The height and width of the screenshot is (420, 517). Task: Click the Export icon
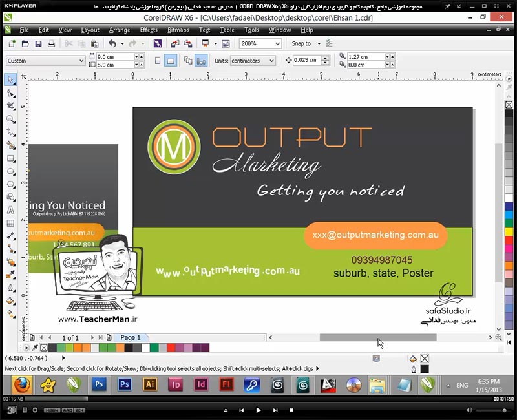[x=188, y=43]
